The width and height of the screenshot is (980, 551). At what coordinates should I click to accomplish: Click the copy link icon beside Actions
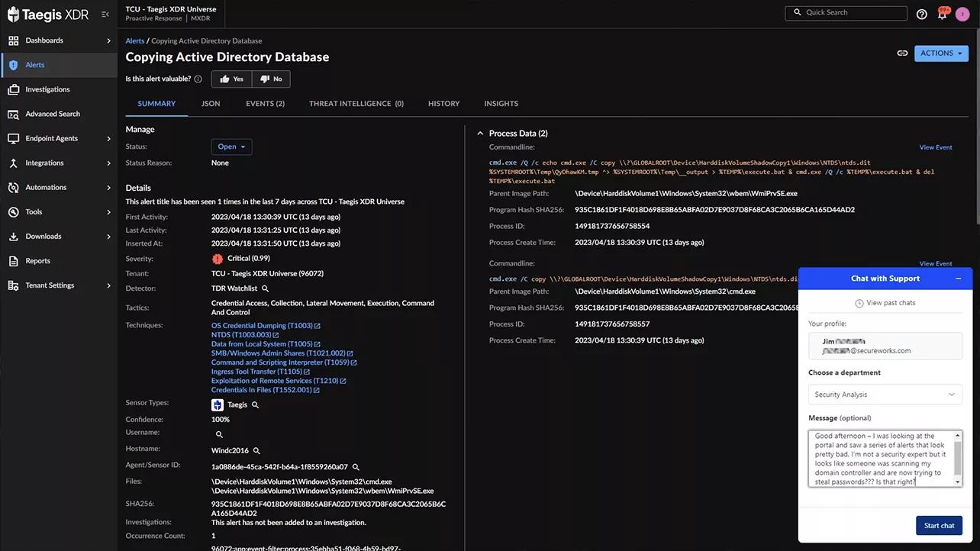click(902, 53)
